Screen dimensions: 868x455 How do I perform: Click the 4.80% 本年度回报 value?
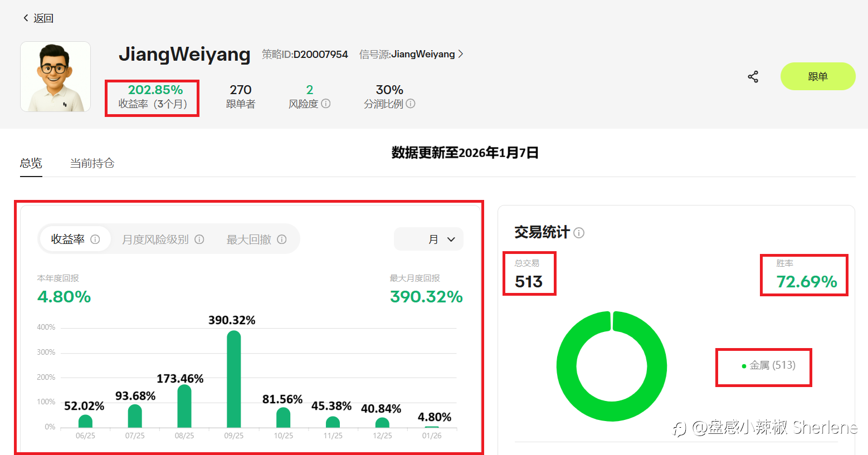click(x=64, y=297)
